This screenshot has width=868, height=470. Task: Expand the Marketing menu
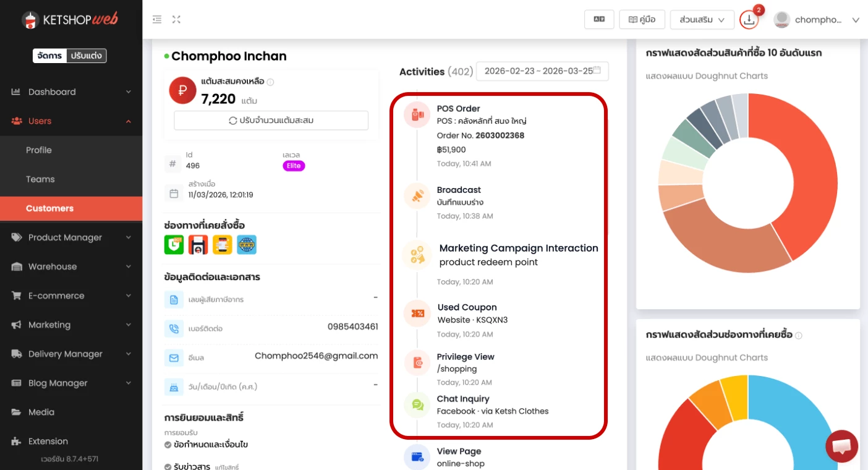point(71,325)
